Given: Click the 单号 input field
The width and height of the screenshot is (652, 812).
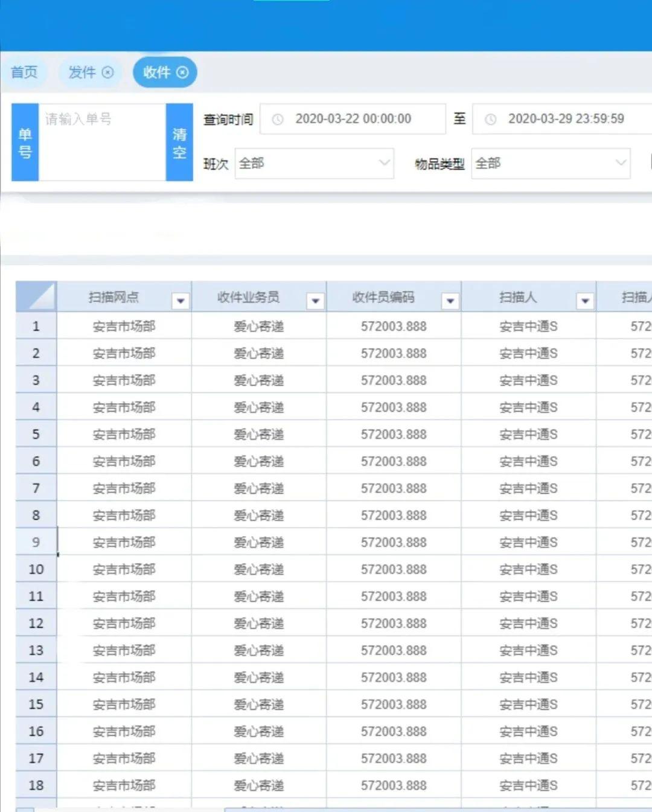Looking at the screenshot, I should [102, 142].
